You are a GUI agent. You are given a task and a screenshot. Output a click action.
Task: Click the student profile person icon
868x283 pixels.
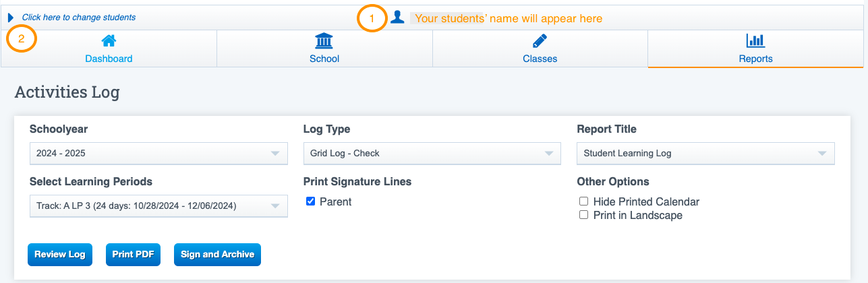click(x=398, y=18)
